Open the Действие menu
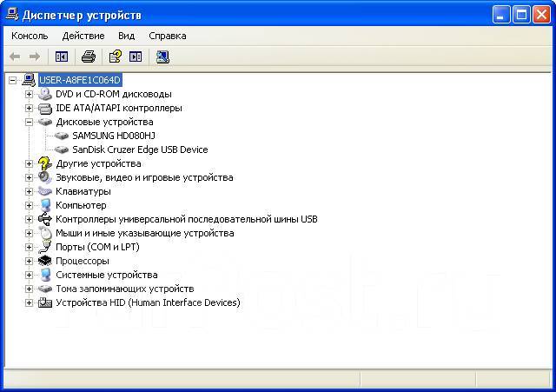The width and height of the screenshot is (556, 392). pyautogui.click(x=83, y=36)
